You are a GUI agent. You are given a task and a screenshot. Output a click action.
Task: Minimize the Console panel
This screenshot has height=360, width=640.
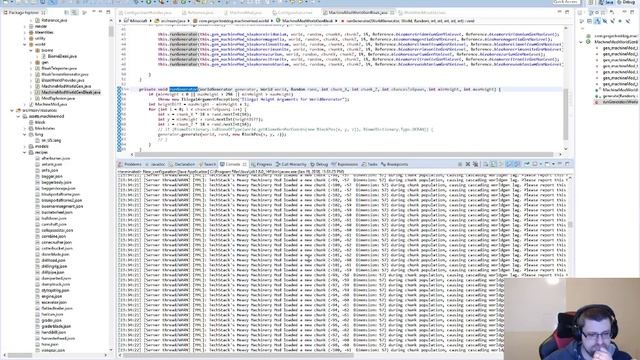coord(560,164)
